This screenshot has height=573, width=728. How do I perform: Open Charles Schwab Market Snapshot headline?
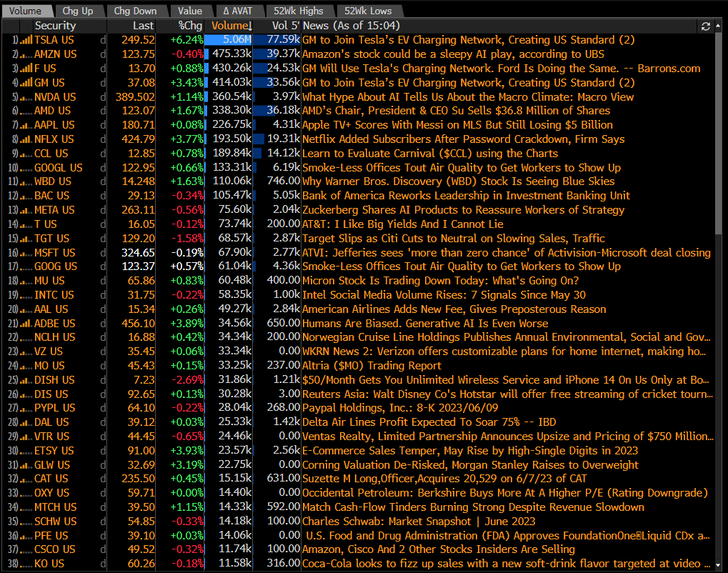419,522
